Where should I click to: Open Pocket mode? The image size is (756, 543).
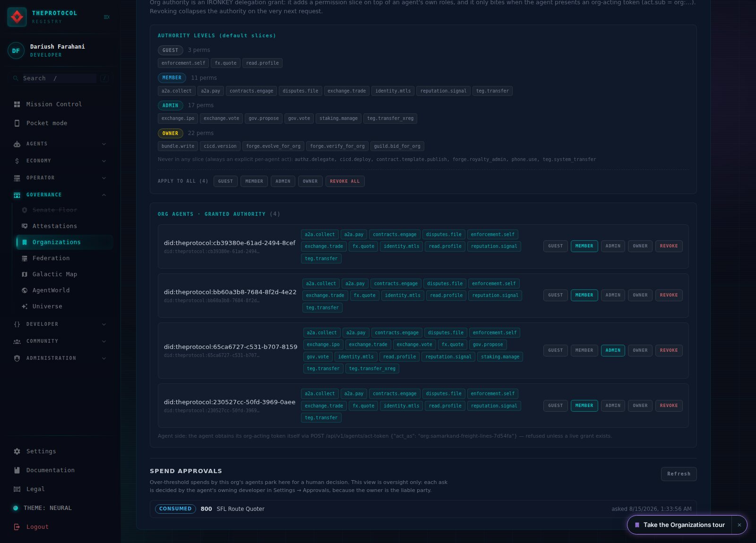(x=60, y=123)
